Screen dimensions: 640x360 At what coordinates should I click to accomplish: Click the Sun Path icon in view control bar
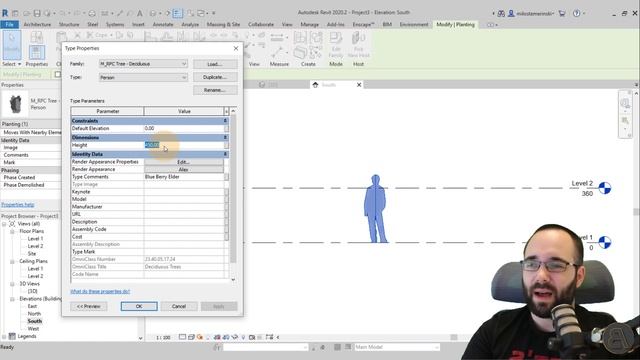click(200, 337)
